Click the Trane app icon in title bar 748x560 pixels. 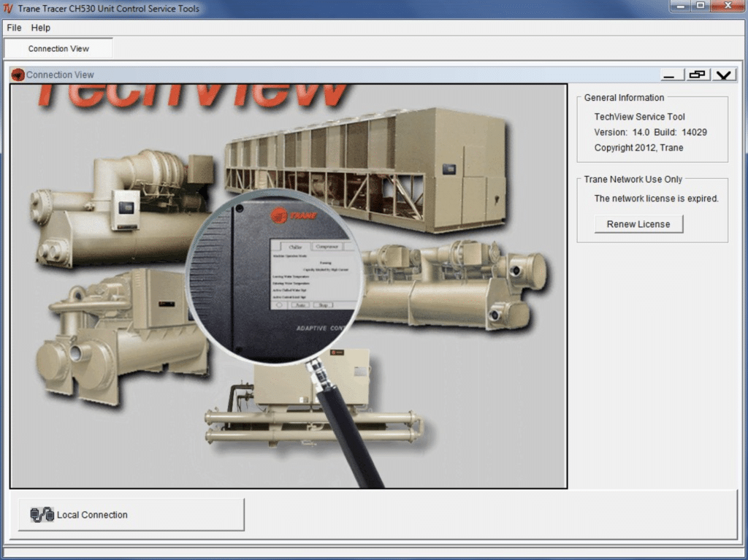(x=8, y=9)
